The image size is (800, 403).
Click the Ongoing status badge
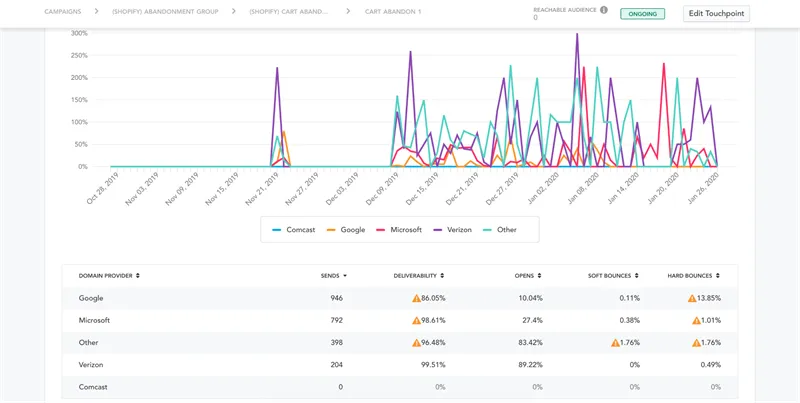click(642, 14)
